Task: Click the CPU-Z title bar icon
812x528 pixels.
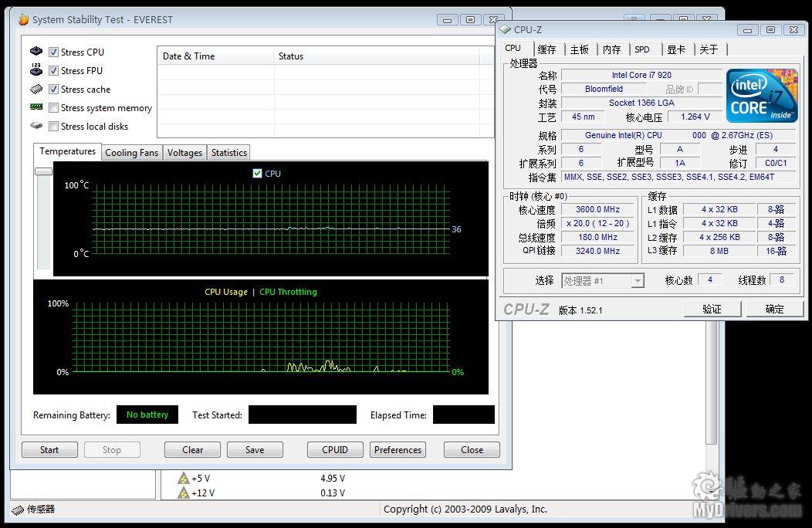Action: coord(505,29)
